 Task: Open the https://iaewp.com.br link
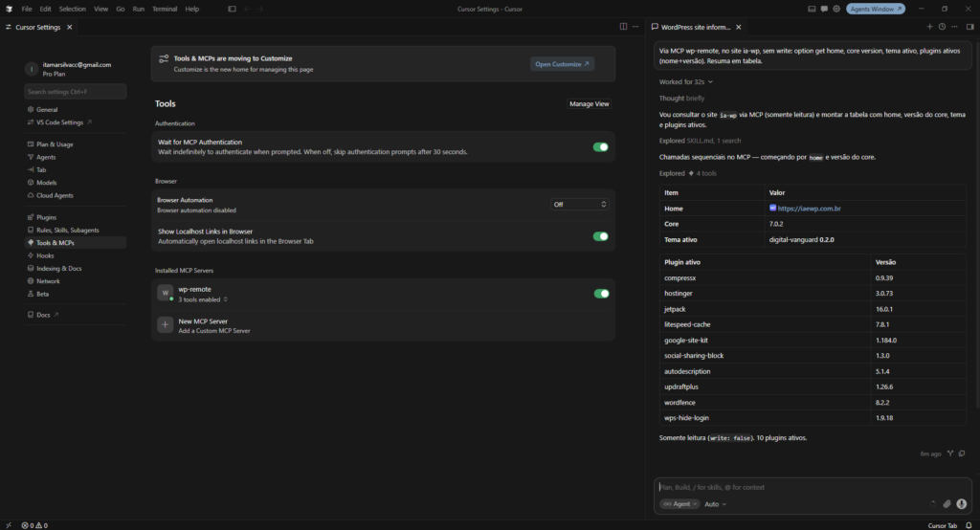[809, 209]
